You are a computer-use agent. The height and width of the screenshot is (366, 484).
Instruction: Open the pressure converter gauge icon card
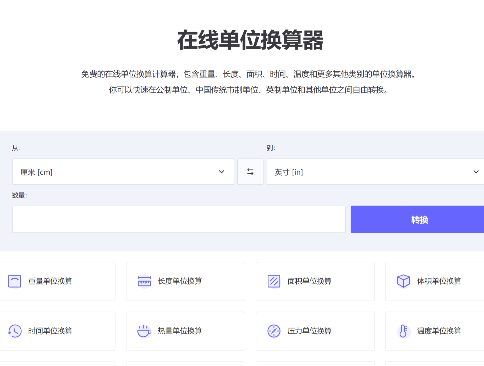click(315, 331)
